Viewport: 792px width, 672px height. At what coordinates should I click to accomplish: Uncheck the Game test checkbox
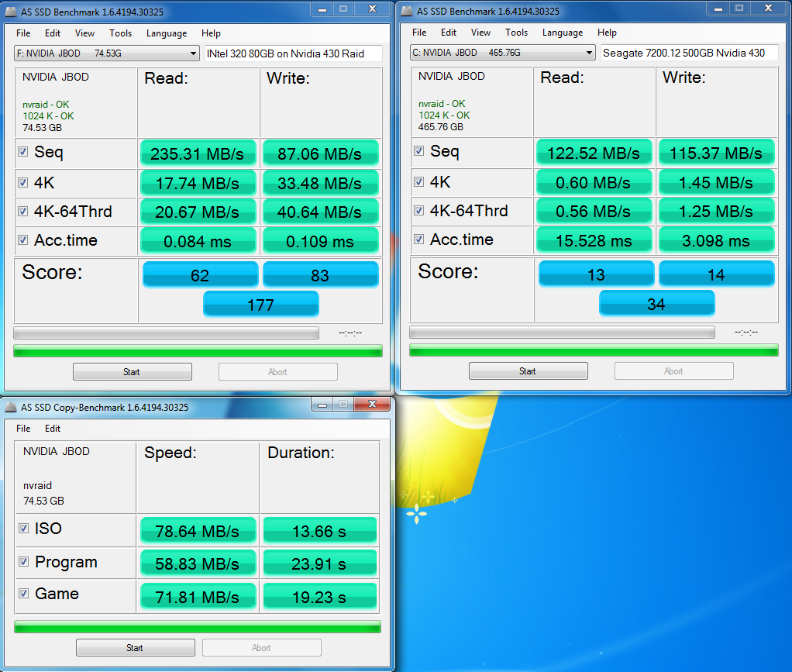click(24, 594)
